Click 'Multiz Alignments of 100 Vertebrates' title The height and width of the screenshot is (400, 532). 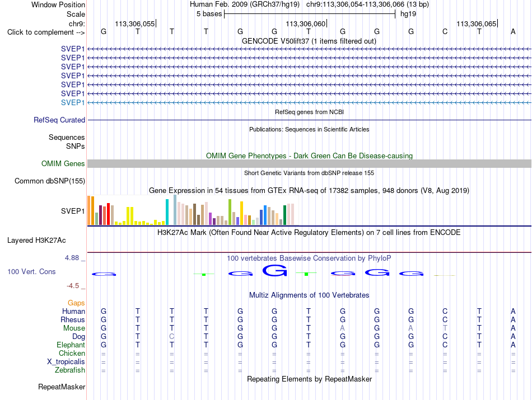tap(309, 295)
